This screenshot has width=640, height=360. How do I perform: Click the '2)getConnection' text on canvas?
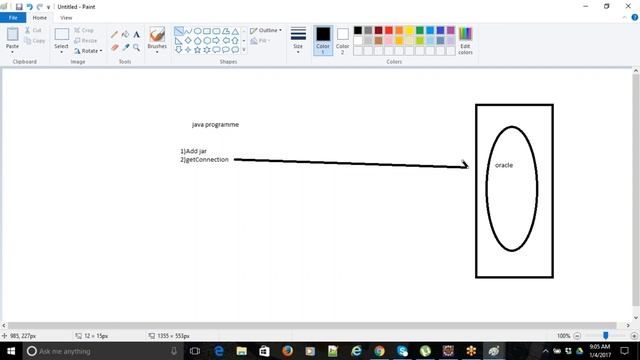tap(204, 160)
